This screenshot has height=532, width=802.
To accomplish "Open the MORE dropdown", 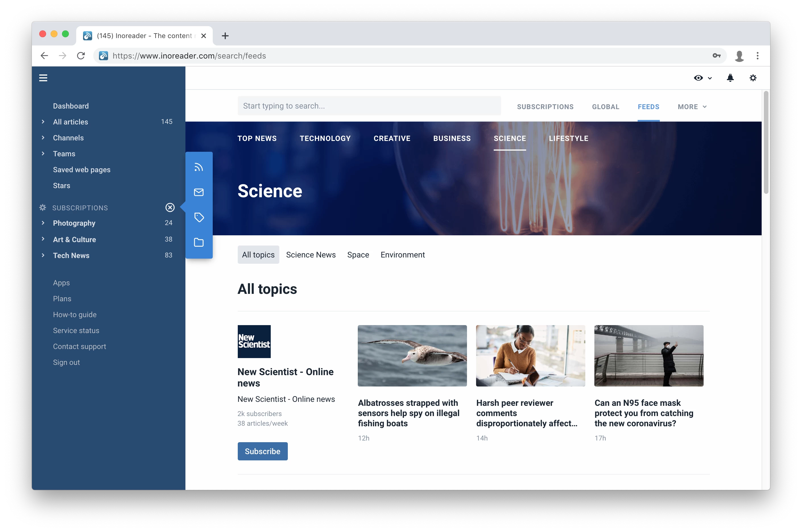I will [x=692, y=107].
